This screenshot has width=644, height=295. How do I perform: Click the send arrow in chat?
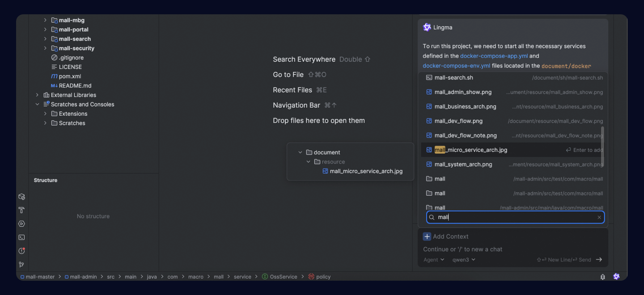point(599,260)
